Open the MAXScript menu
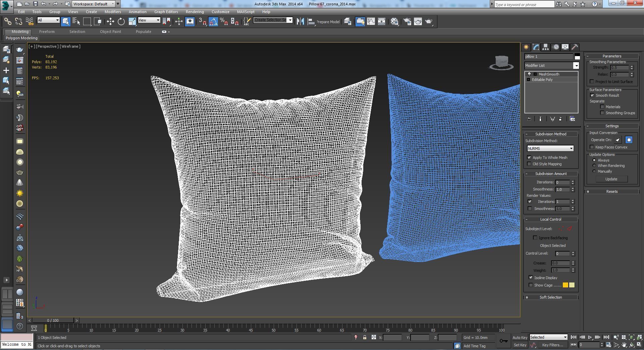The image size is (644, 350). pos(246,12)
